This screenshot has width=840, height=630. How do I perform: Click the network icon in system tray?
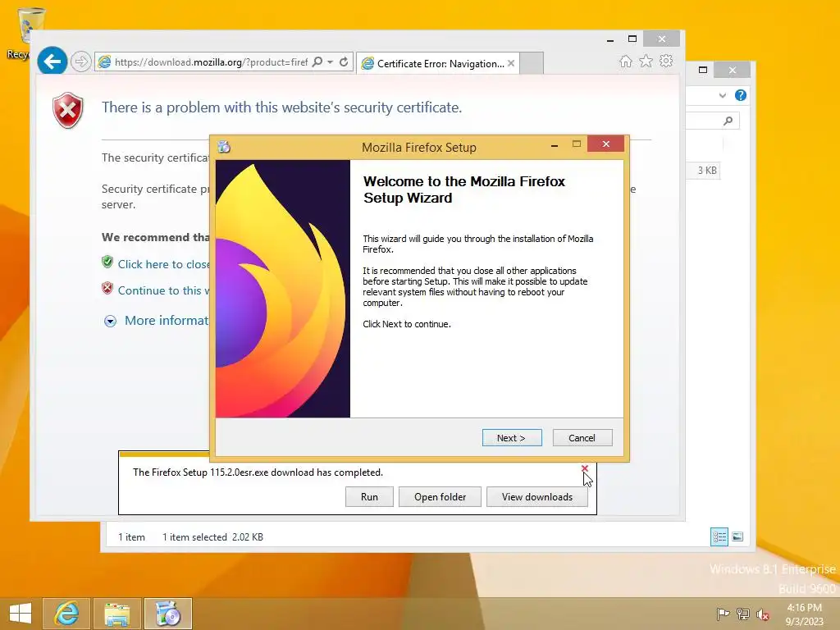point(742,614)
